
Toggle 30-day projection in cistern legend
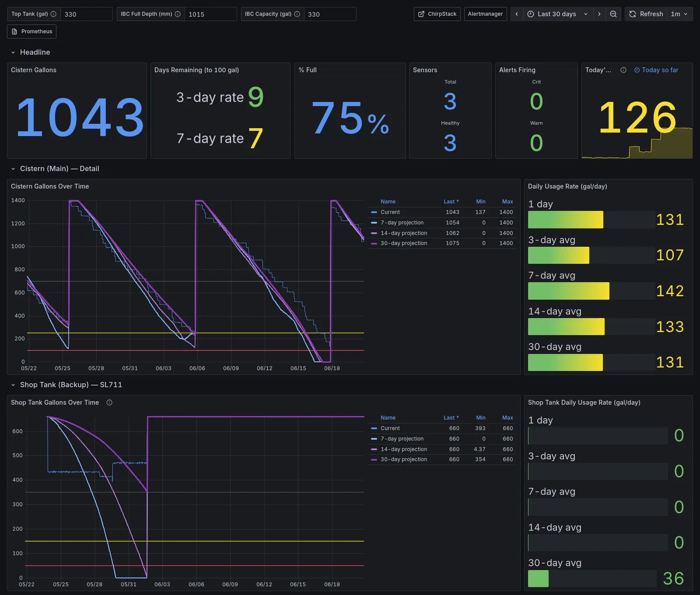(x=404, y=243)
